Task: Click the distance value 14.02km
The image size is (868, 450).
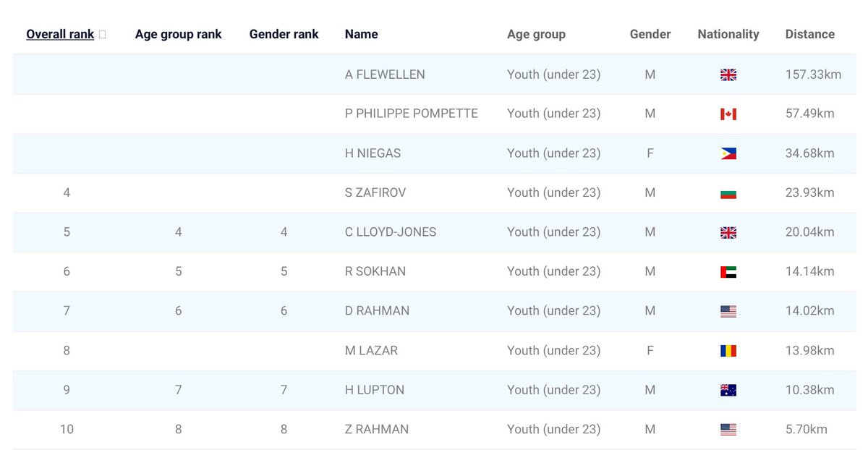Action: tap(810, 310)
